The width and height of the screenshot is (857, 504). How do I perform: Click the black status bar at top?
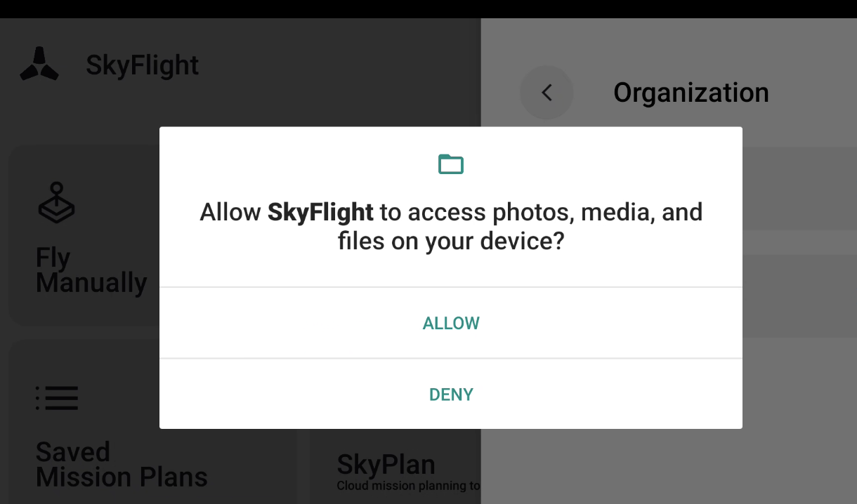pos(428,9)
